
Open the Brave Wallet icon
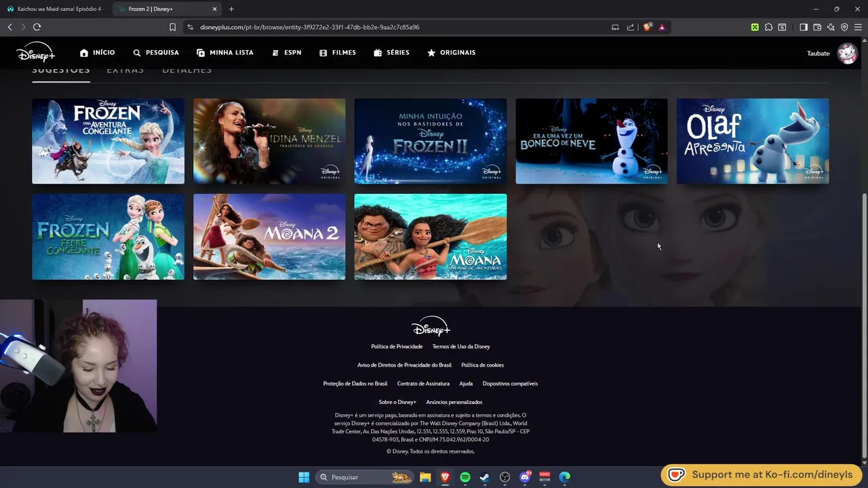[817, 27]
